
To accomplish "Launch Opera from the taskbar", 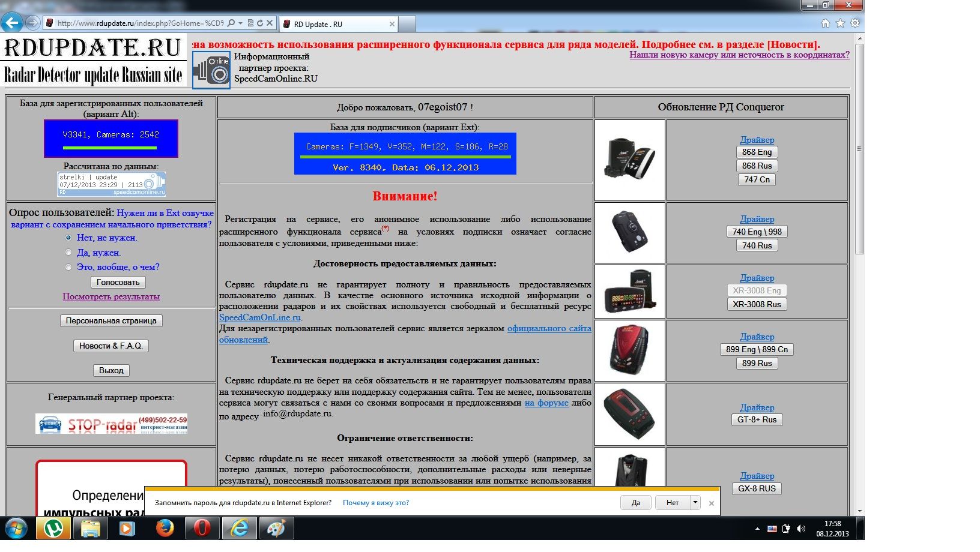I will click(202, 528).
